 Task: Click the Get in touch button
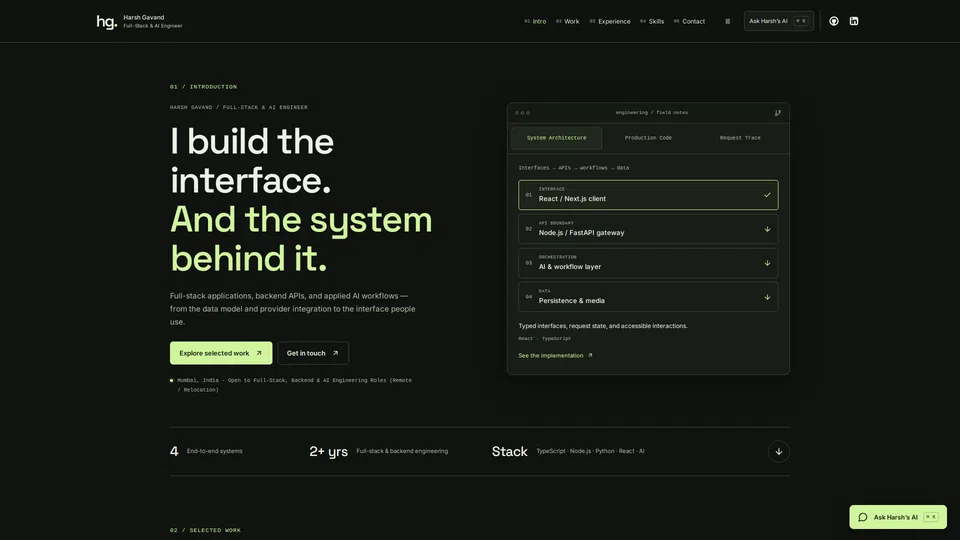(x=313, y=353)
